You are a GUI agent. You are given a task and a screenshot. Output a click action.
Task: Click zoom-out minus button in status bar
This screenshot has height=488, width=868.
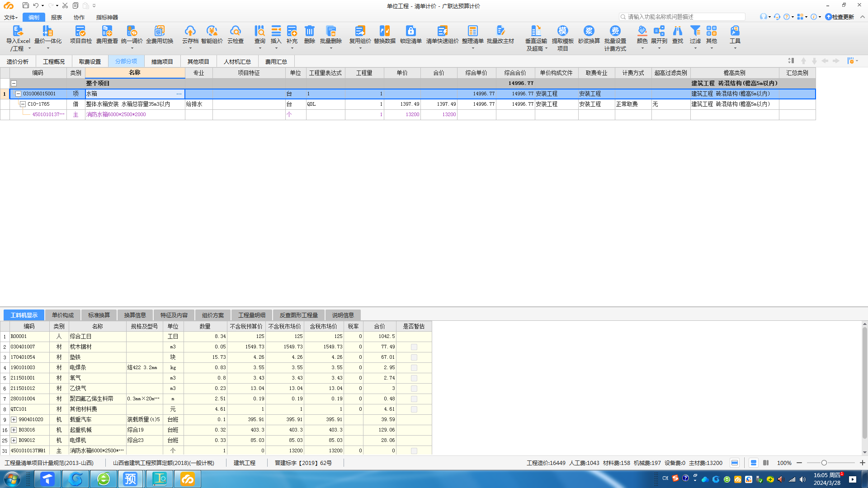799,463
